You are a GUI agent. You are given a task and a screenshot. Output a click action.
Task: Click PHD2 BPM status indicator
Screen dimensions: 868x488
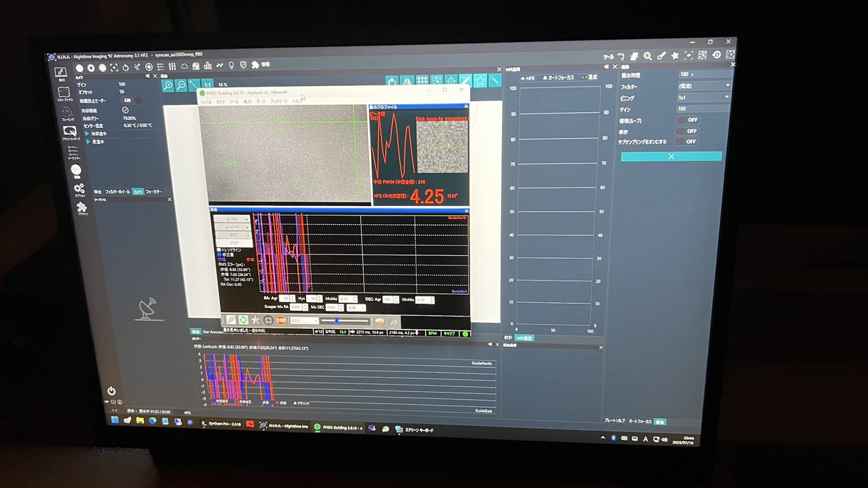432,333
